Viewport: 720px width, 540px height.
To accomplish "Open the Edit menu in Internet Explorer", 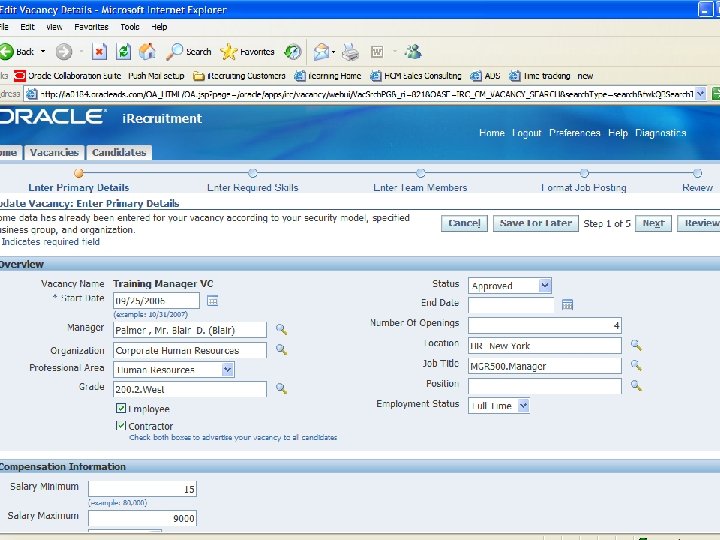I will 27,27.
